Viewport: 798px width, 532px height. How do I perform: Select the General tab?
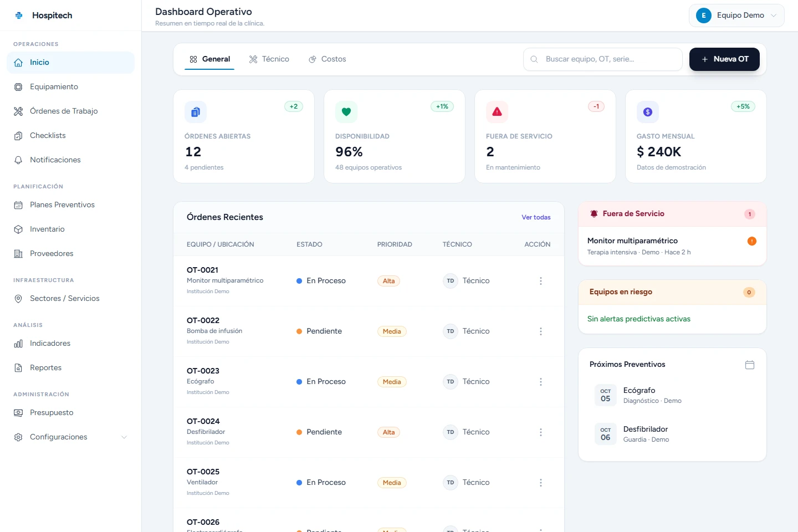point(209,59)
